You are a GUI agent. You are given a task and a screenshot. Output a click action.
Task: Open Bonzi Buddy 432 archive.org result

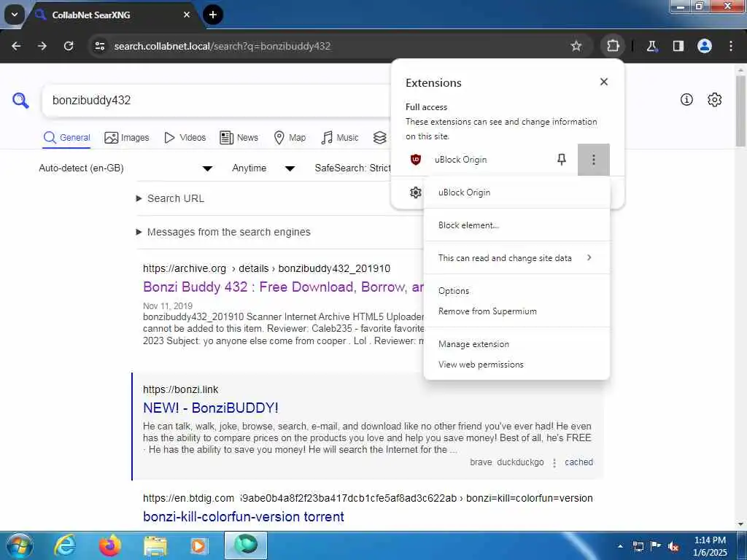tap(283, 287)
